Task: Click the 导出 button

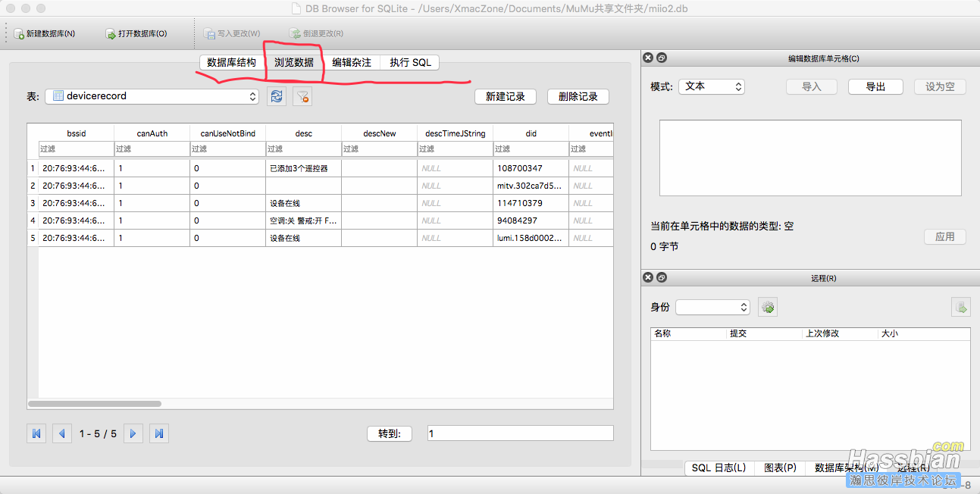Action: [x=875, y=86]
